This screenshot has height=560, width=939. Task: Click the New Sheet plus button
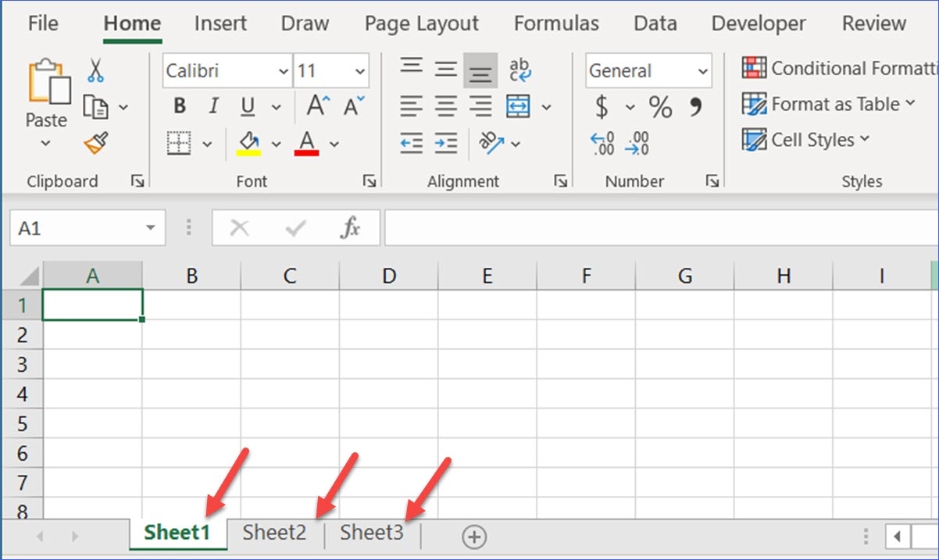pyautogui.click(x=473, y=537)
